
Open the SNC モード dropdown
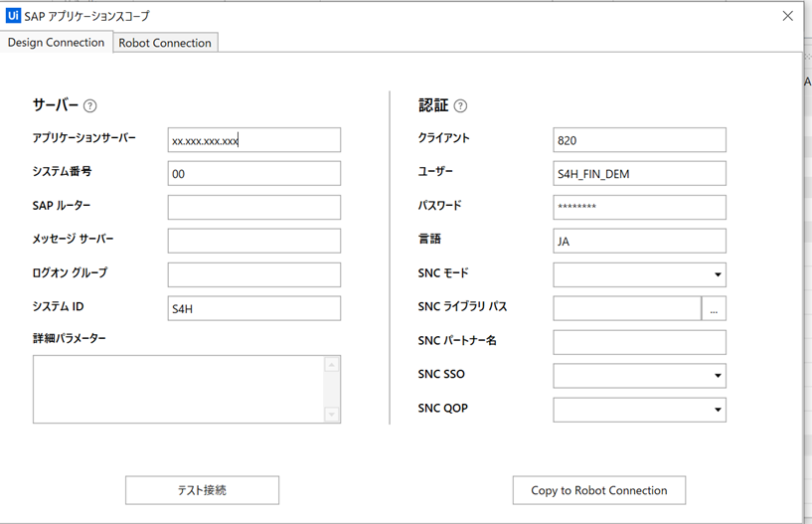coord(639,274)
